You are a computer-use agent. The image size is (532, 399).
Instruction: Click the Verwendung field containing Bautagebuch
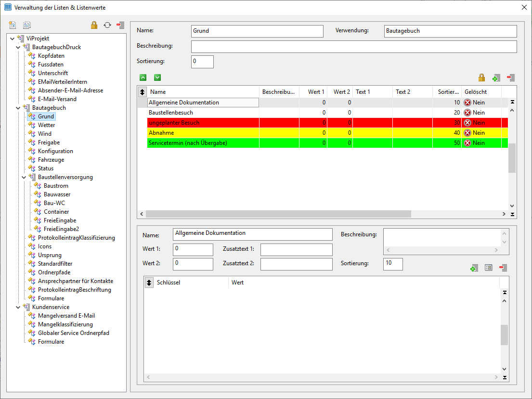click(x=451, y=31)
